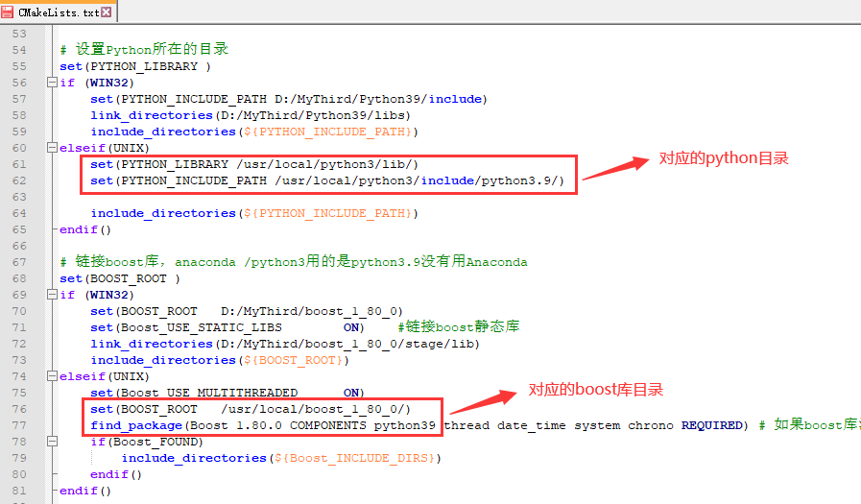Click line number 68 in the margin
The height and width of the screenshot is (504, 861).
[x=19, y=278]
